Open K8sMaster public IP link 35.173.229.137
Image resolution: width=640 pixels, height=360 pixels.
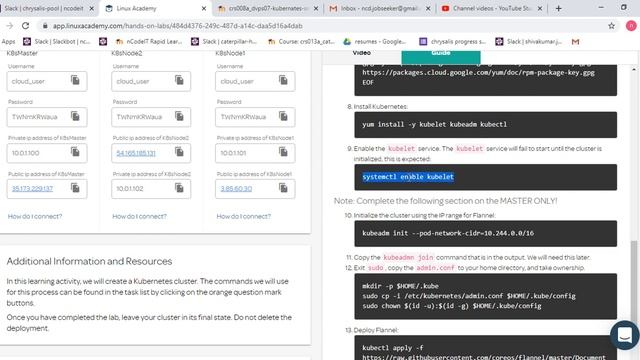pos(32,189)
